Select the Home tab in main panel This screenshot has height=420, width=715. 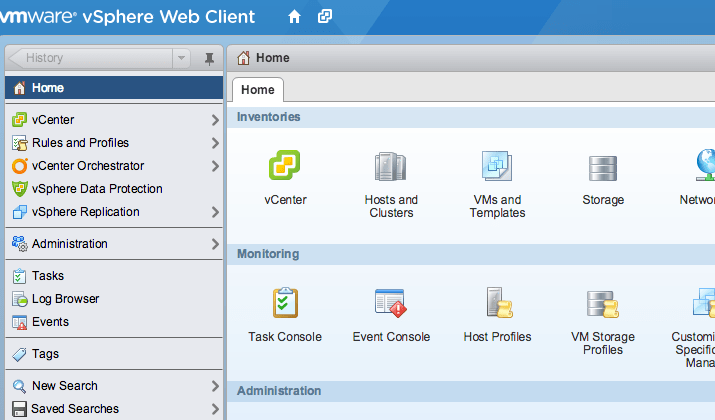pos(258,90)
